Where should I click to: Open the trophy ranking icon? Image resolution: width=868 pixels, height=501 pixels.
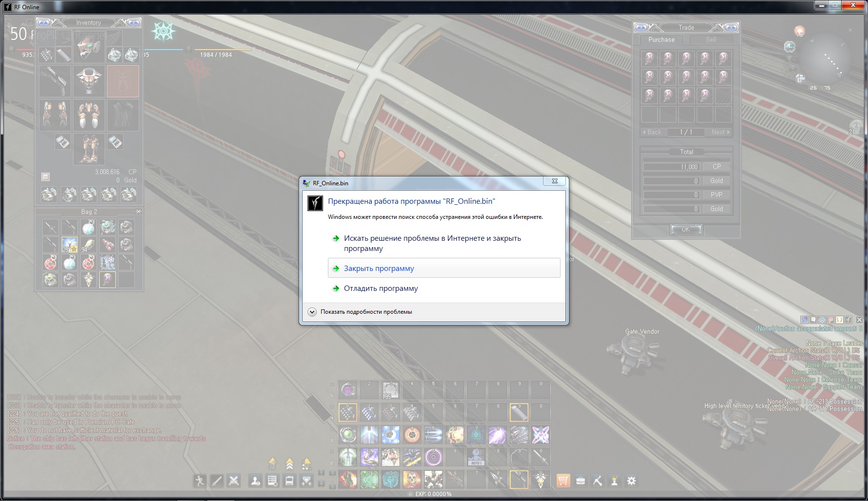click(x=615, y=481)
